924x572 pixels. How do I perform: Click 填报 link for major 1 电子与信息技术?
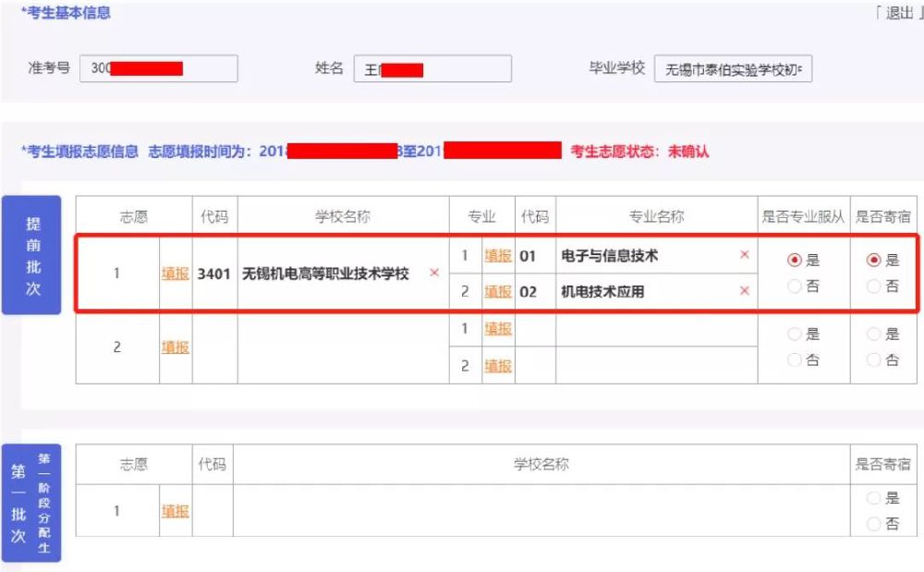[498, 256]
